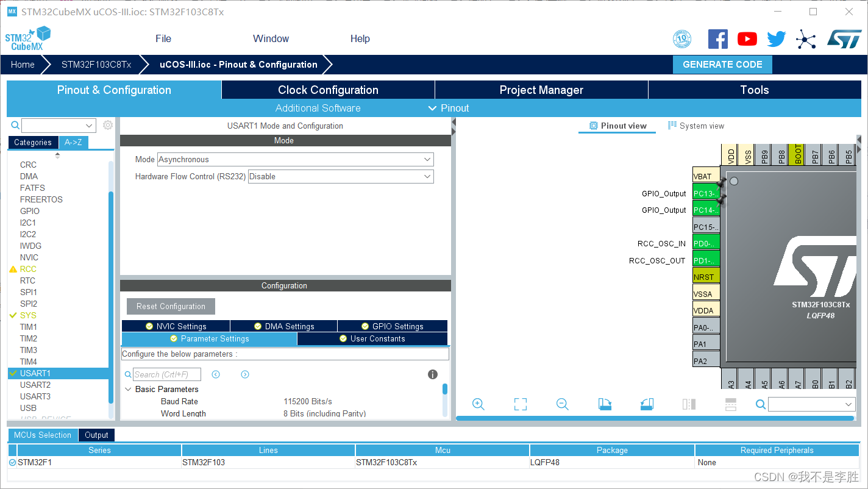Zoom in on the pinout view
Screen dimensions: 868x489
coord(478,404)
